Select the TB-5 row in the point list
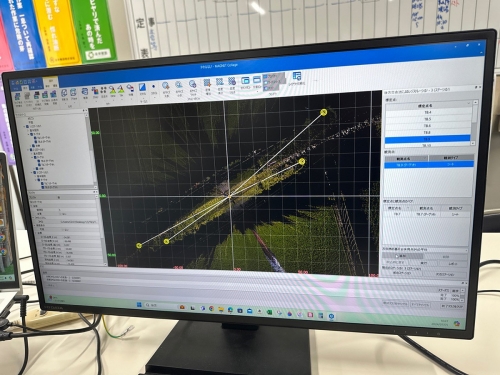This screenshot has height=375, width=500. click(x=428, y=119)
